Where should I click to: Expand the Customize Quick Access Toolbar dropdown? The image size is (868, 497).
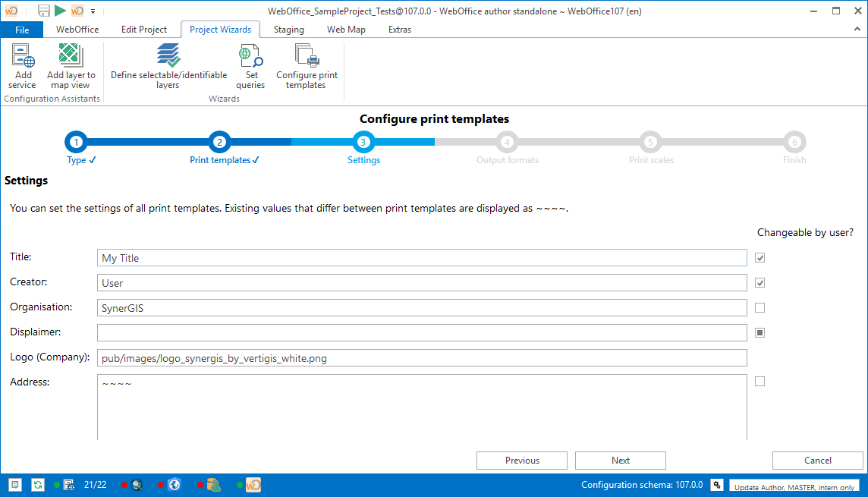[x=93, y=11]
